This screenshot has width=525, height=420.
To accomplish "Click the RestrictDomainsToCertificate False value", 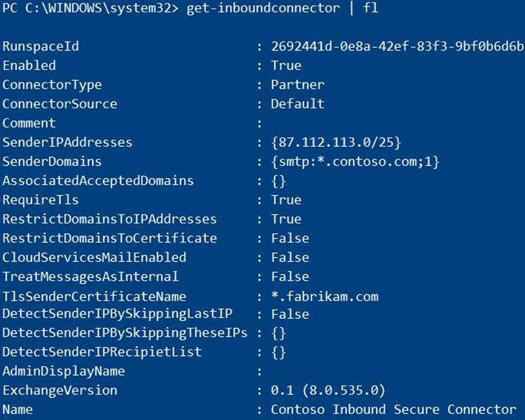I will [x=290, y=238].
